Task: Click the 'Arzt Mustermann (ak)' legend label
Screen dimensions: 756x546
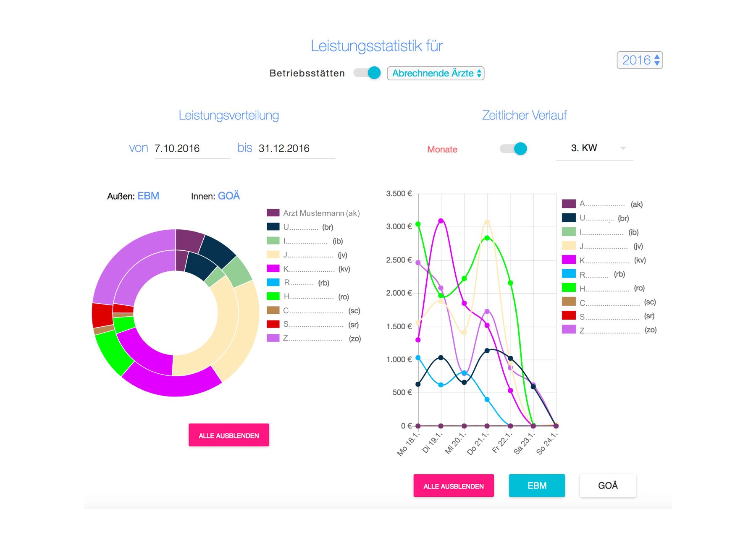Action: 321,213
